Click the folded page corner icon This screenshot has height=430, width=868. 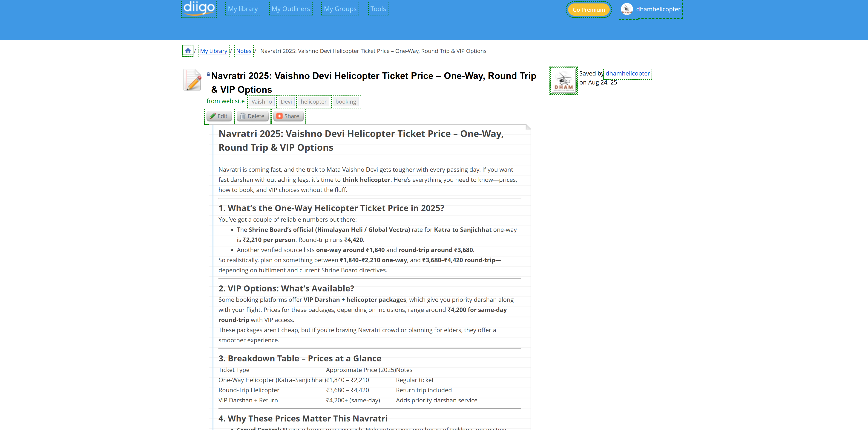coord(528,127)
